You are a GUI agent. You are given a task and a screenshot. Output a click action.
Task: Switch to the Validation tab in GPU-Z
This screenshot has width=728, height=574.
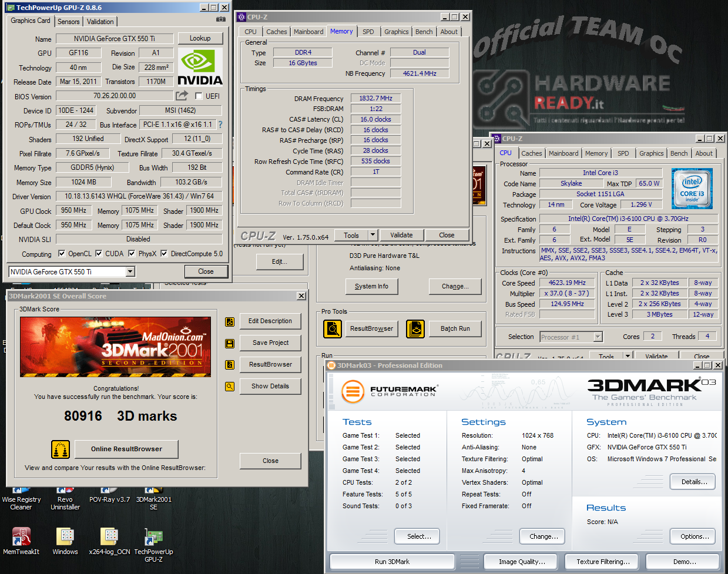[100, 21]
